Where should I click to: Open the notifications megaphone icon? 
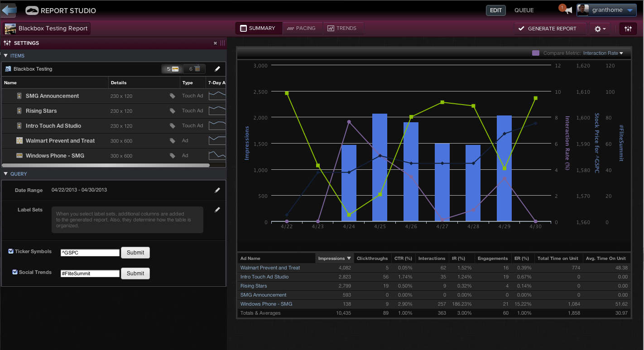point(568,10)
